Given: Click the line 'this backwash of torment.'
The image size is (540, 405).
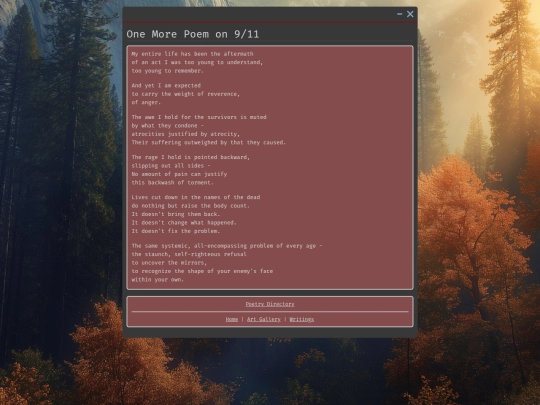Looking at the screenshot, I should tap(173, 183).
